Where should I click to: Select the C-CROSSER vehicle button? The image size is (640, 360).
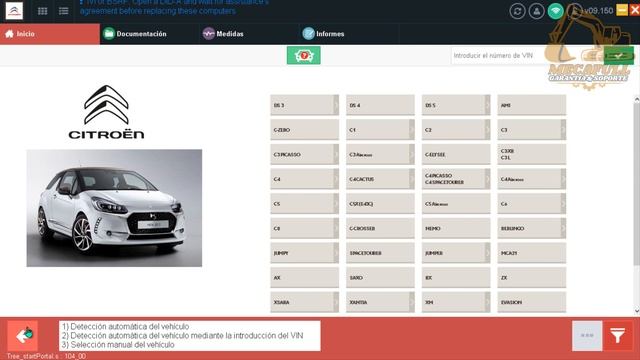click(380, 229)
